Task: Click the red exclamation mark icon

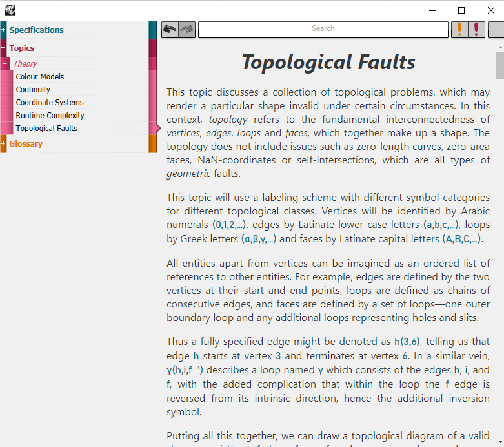Action: [476, 30]
